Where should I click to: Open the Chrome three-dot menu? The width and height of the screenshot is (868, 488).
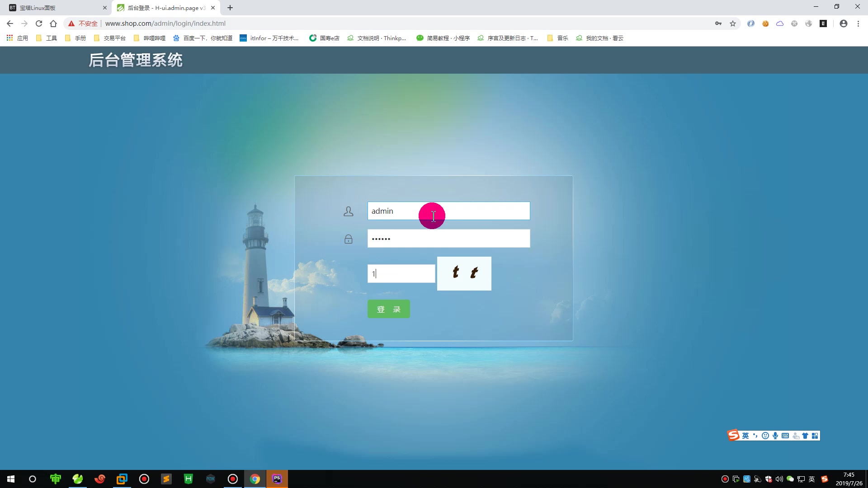click(x=858, y=23)
